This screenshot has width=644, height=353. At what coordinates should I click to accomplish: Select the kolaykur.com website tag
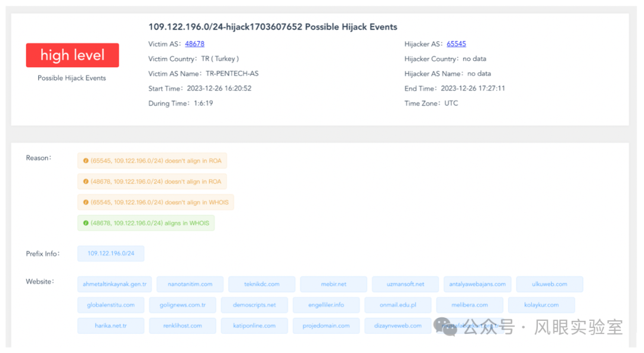541,305
